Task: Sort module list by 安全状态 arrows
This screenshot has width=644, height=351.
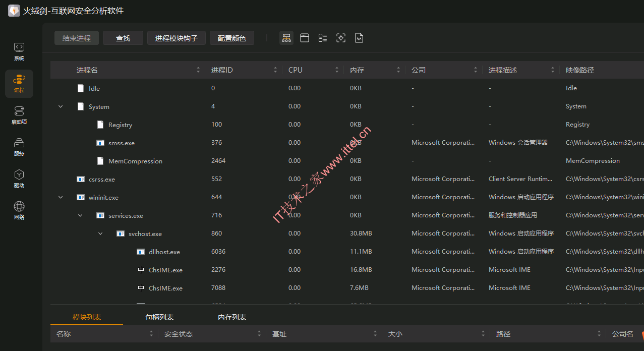Action: 259,334
